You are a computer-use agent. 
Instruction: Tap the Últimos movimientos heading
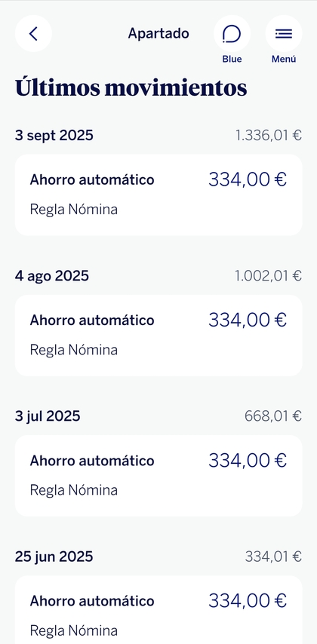point(131,87)
